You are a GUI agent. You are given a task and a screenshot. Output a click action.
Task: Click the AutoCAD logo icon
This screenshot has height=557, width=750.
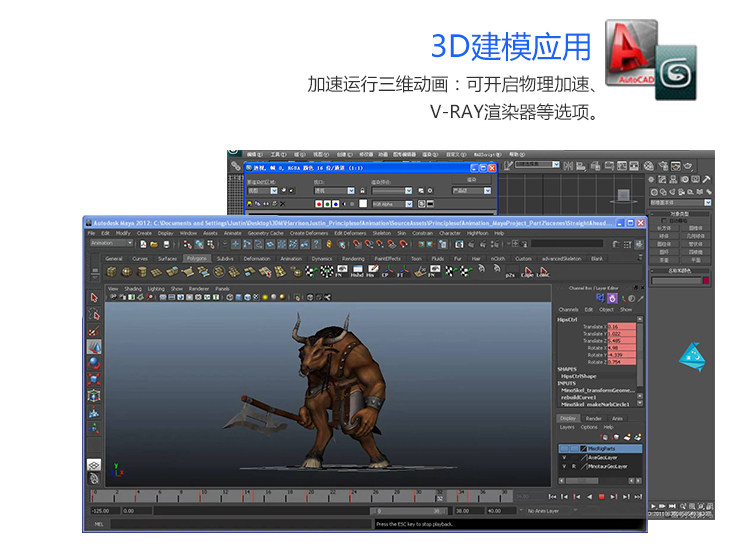coord(631,53)
